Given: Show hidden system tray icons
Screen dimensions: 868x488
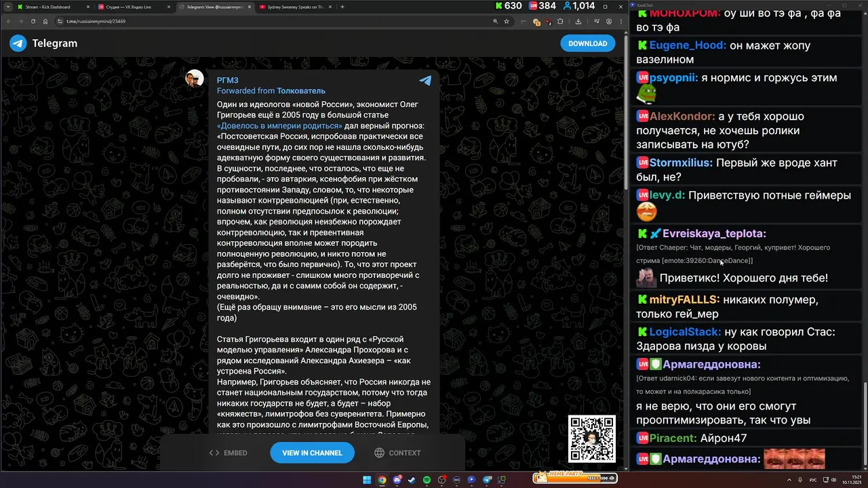Looking at the screenshot, I should coord(789,479).
